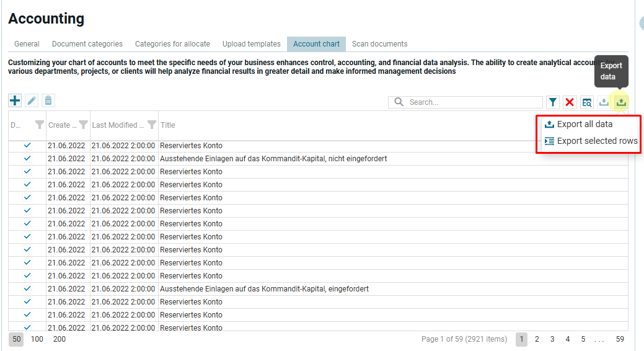Toggle checkmark in the Kommandit-Kapital, eingefordert row

27,288
